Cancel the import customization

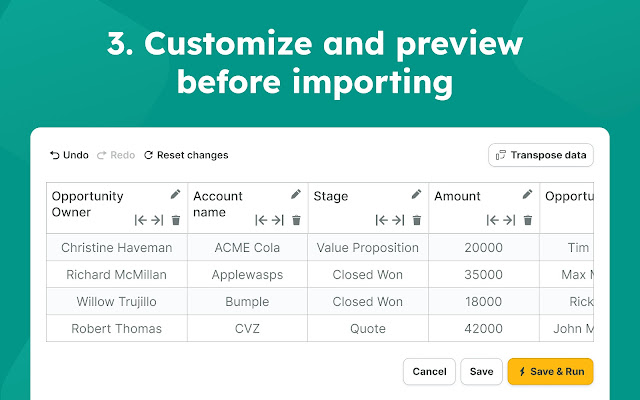(x=429, y=372)
